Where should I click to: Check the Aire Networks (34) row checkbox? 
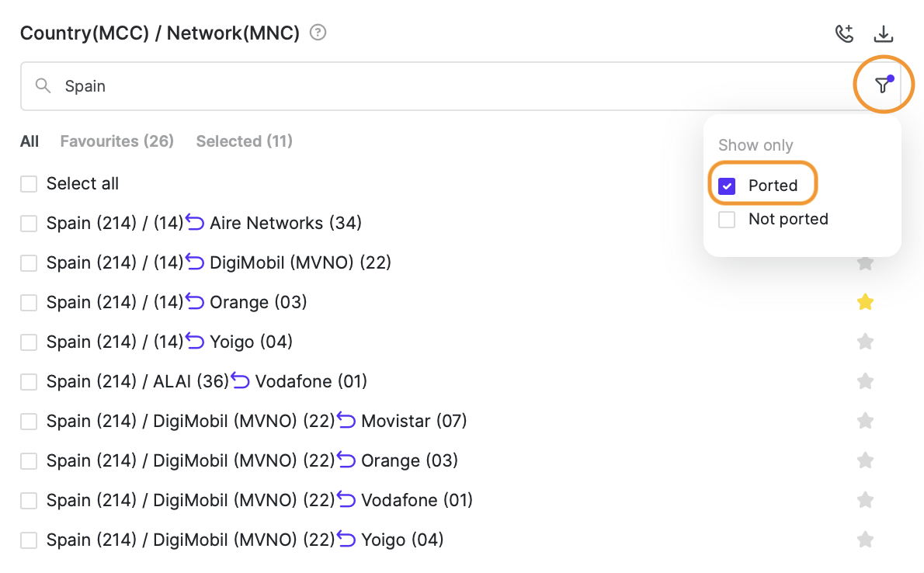pos(29,224)
